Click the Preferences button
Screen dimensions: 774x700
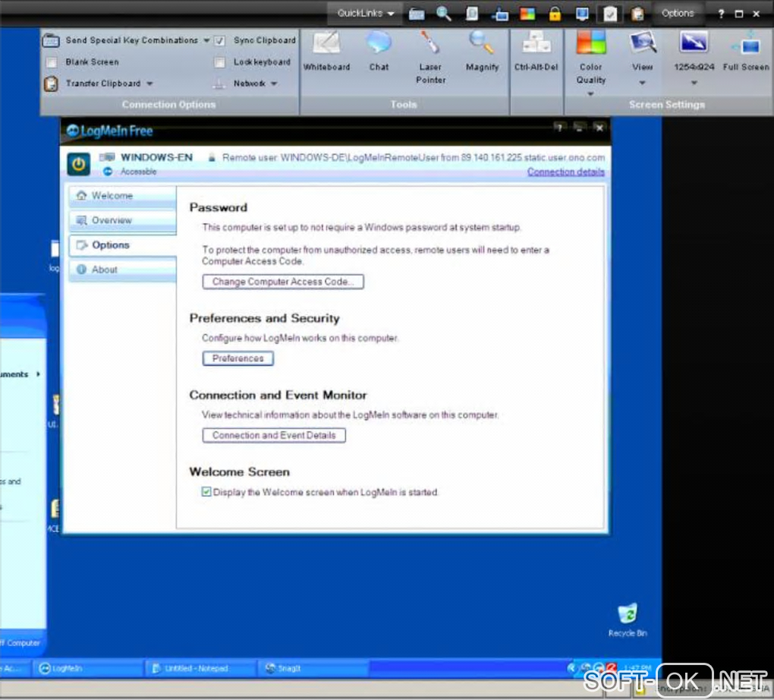point(238,358)
